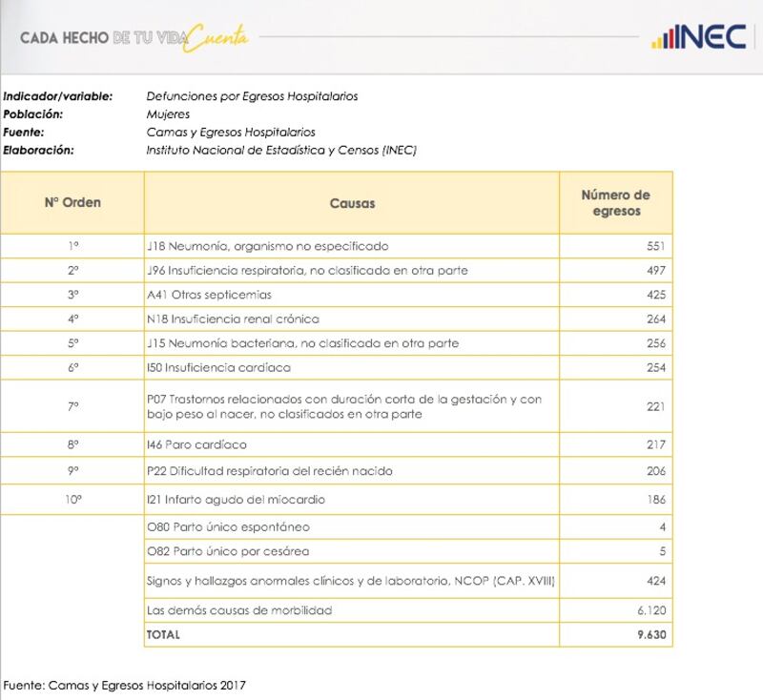Select the 'I21 Infarto agudo del miocardio' cell

[352, 500]
